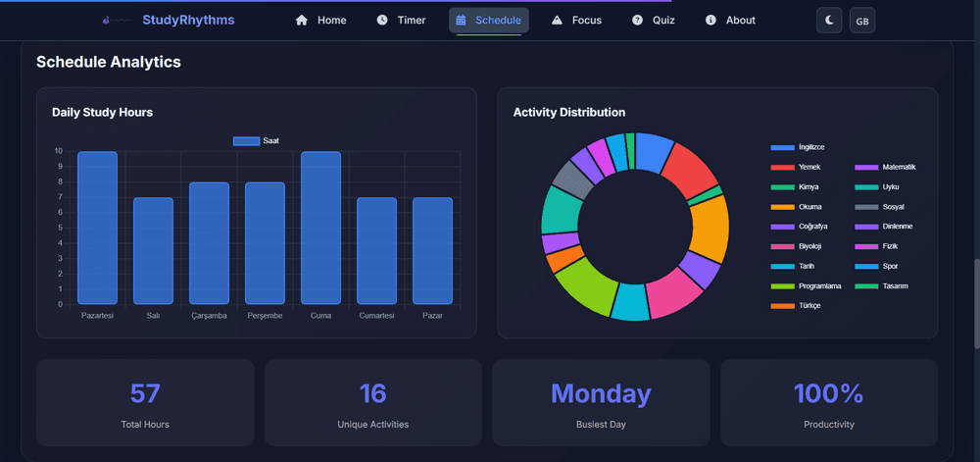This screenshot has width=980, height=462.
Task: Hide İngilizce in the activity distribution legend
Action: (810, 147)
